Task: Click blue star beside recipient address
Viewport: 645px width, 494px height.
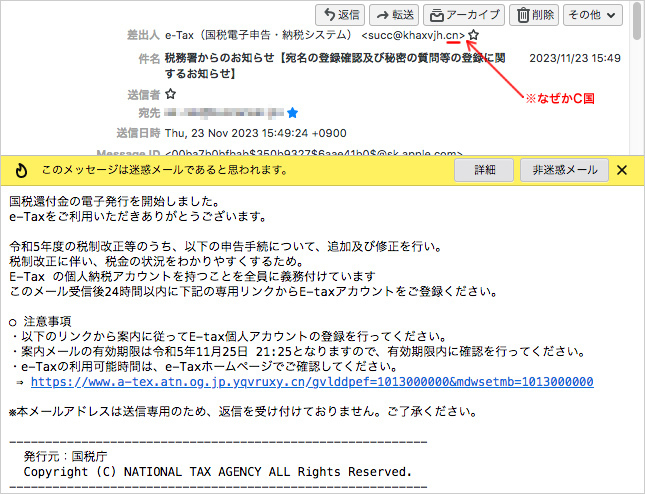Action: tap(292, 112)
